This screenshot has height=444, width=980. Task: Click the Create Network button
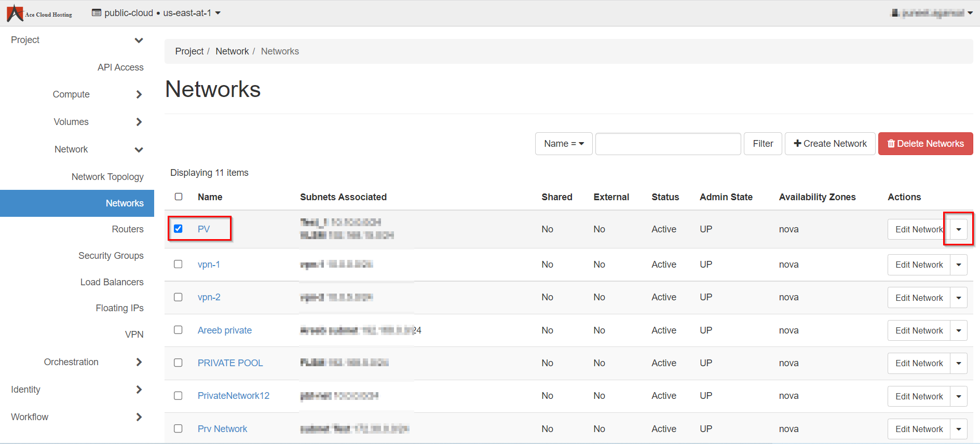[x=830, y=144]
